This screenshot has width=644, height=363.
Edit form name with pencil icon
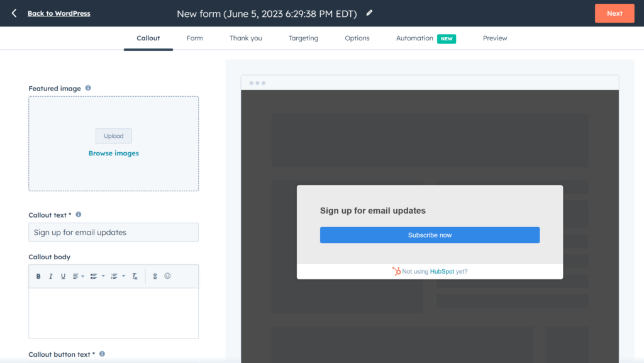tap(369, 13)
